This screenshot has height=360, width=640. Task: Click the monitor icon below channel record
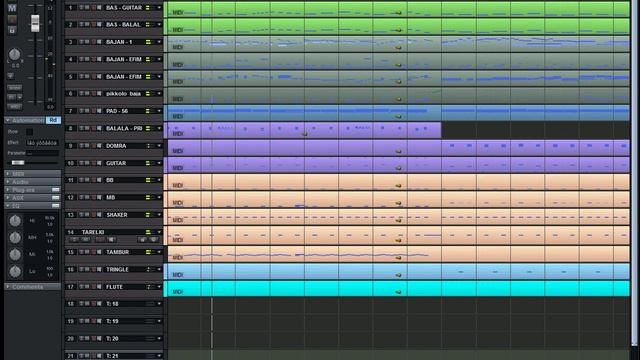(x=12, y=31)
